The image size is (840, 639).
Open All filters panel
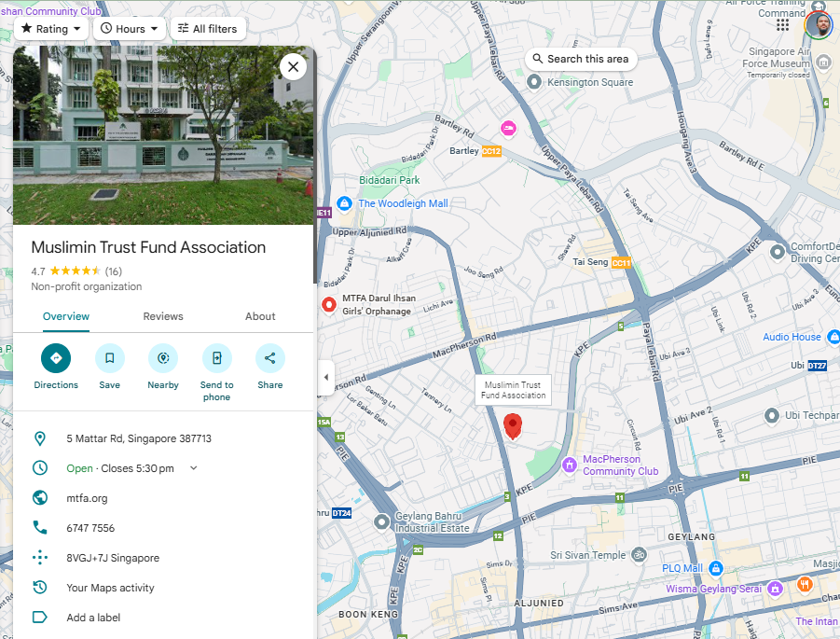coord(208,29)
